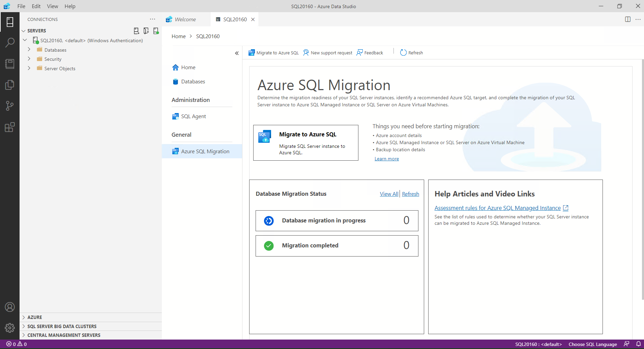Open Search from the activity bar

point(10,42)
